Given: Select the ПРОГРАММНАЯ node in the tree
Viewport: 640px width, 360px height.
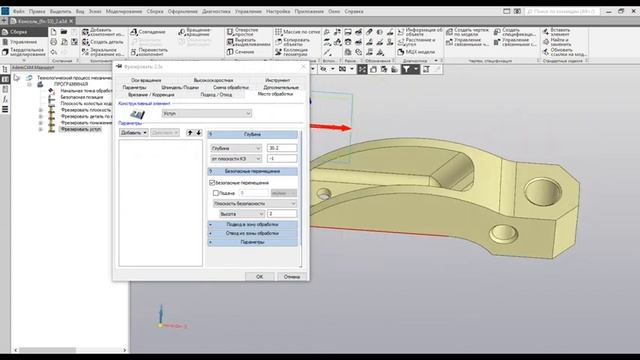Looking at the screenshot, I should [71, 84].
